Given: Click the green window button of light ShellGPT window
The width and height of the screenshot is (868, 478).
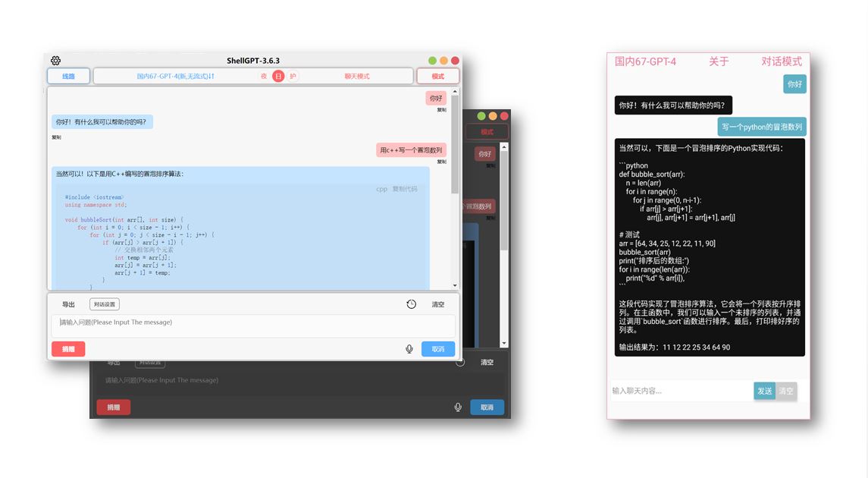Looking at the screenshot, I should 432,61.
